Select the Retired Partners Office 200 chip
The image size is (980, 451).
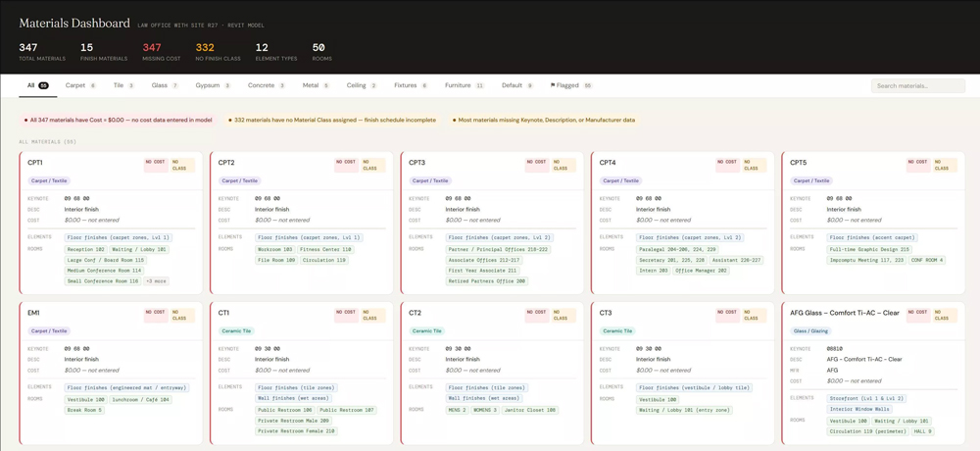coord(487,281)
